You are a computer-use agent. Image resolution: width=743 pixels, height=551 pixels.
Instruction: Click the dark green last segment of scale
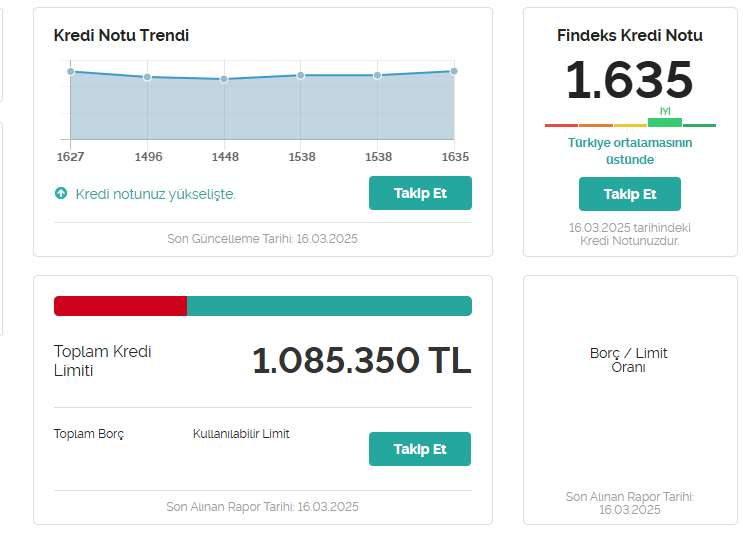point(699,126)
